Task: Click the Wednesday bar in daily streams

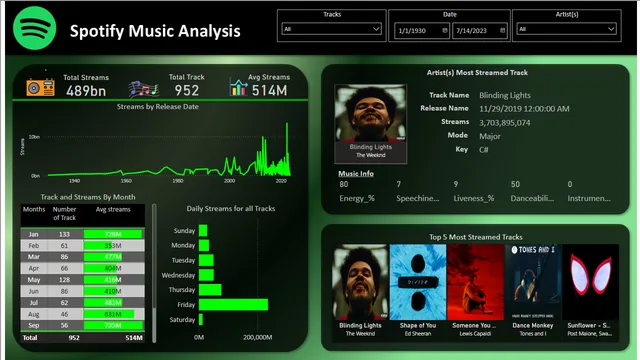Action: click(x=206, y=275)
